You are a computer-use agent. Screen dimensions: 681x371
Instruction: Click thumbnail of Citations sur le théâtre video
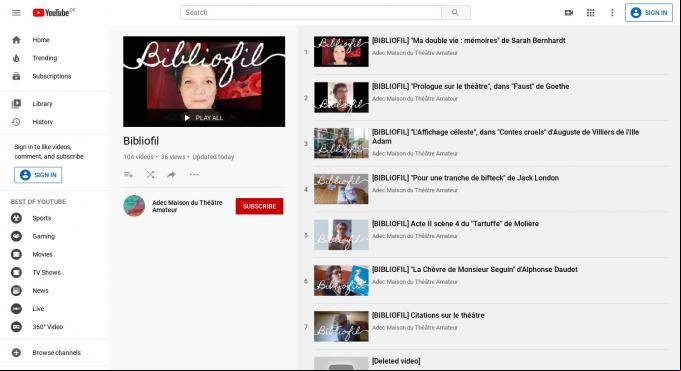pyautogui.click(x=341, y=327)
